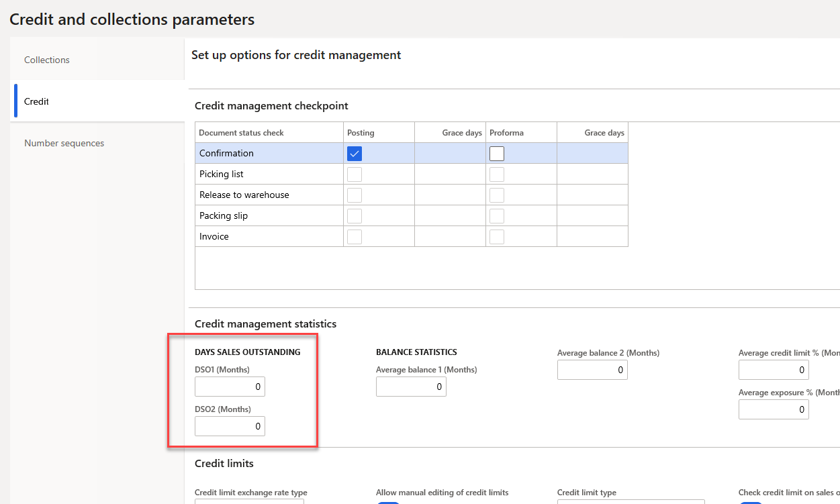This screenshot has width=840, height=504.
Task: Open the Collections tab
Action: click(x=47, y=60)
